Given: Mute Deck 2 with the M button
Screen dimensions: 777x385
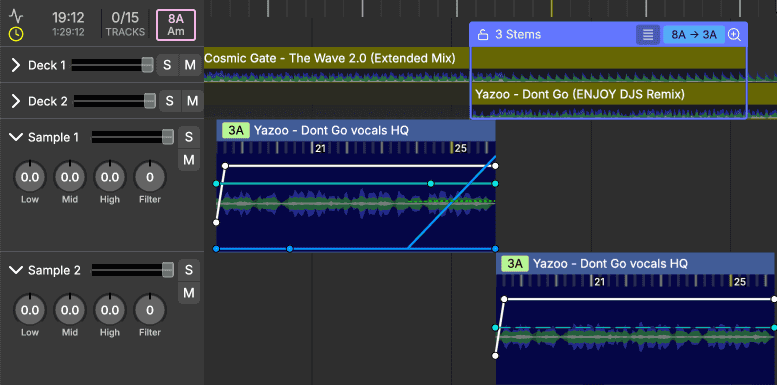Looking at the screenshot, I should point(192,101).
